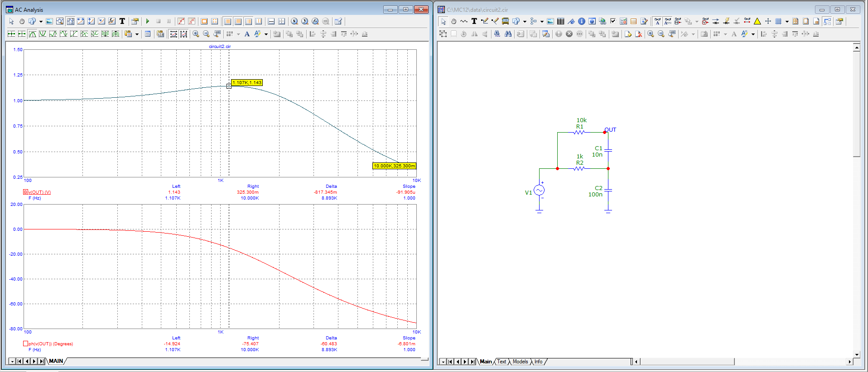This screenshot has width=868, height=372.
Task: Select the MAIN page tab in AC Analysis
Action: 56,361
